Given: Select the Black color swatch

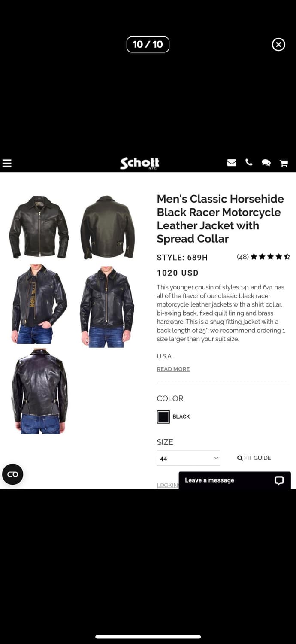Looking at the screenshot, I should (163, 417).
